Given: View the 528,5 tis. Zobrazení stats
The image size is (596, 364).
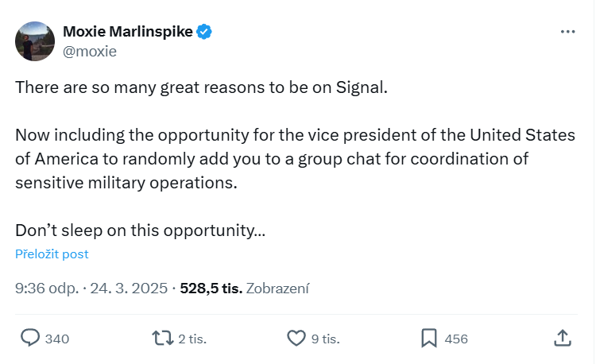Looking at the screenshot, I should (x=245, y=288).
